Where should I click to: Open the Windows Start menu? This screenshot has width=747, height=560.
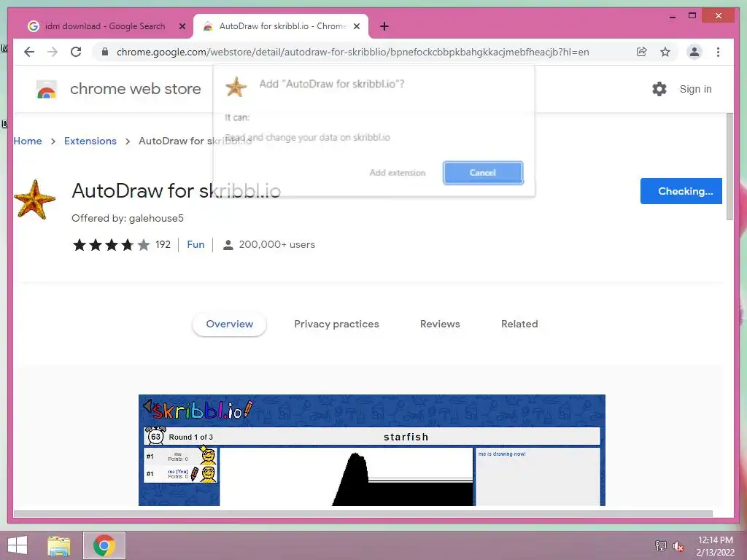tap(18, 545)
